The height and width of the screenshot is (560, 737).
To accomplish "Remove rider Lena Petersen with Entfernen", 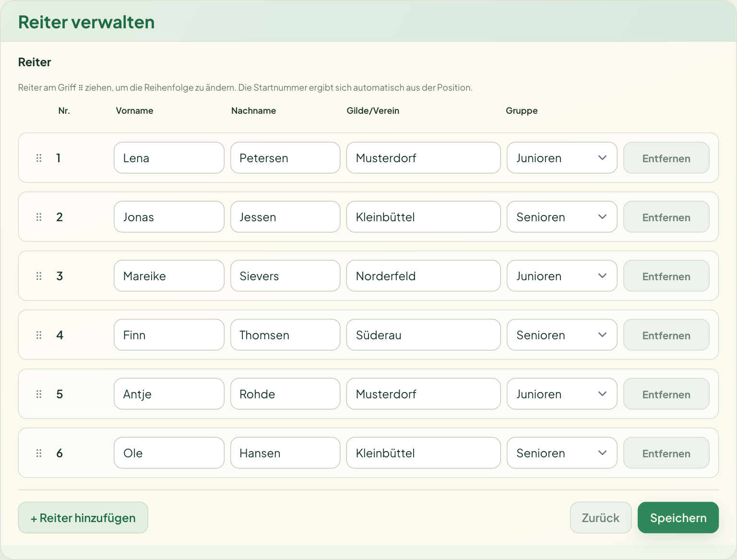I will [666, 158].
